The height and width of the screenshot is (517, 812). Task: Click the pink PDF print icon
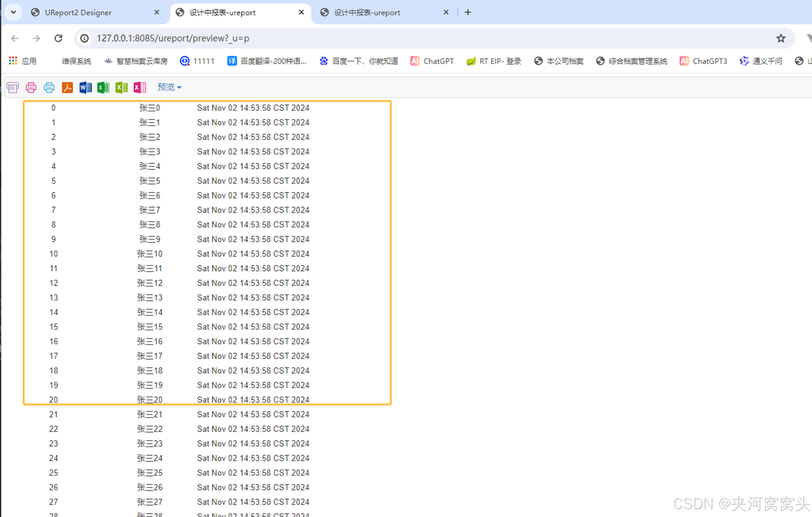coord(31,88)
